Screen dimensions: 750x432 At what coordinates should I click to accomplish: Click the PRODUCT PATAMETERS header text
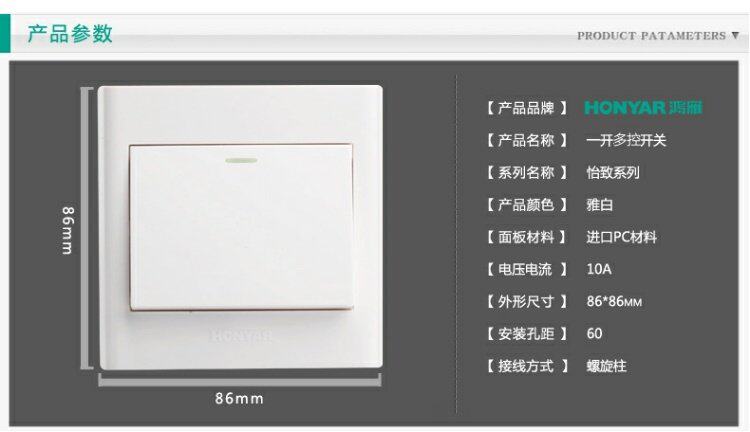[x=651, y=36]
